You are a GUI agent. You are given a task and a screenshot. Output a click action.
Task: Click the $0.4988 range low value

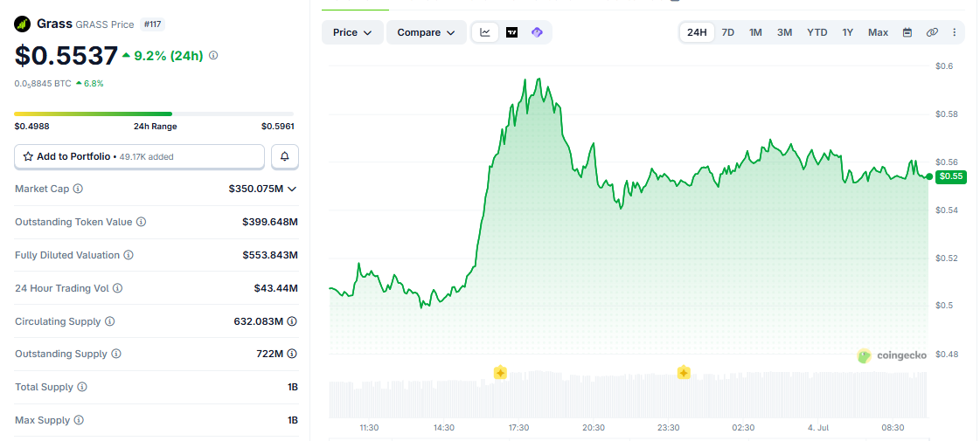pos(31,126)
